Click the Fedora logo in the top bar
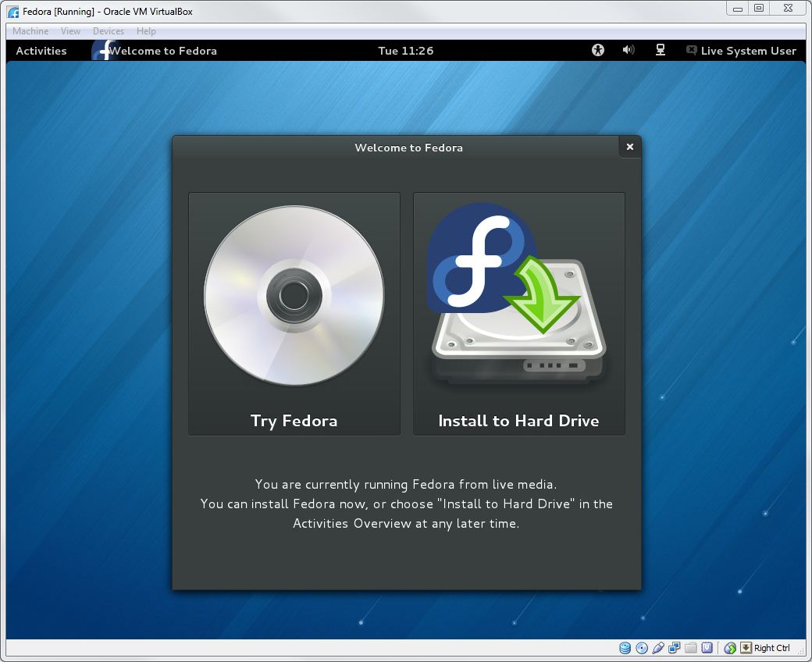Viewport: 812px width, 662px height. pyautogui.click(x=104, y=50)
